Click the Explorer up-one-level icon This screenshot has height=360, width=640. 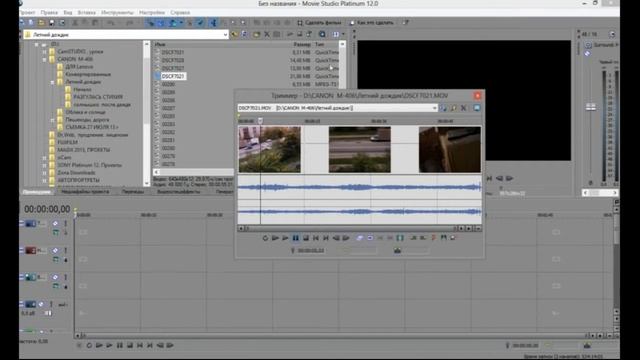tap(234, 35)
